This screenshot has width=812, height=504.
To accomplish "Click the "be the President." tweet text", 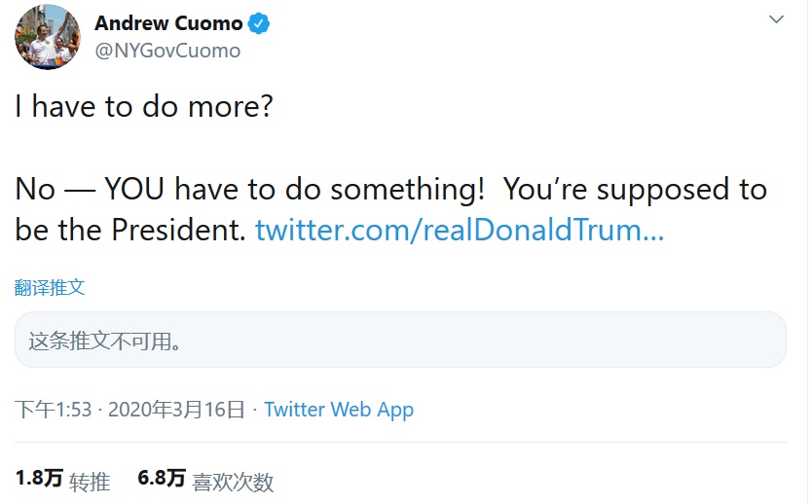I will click(130, 231).
